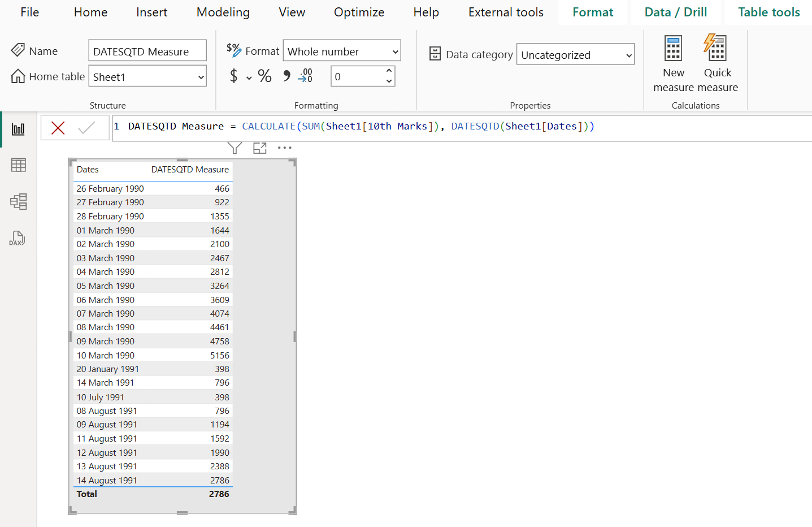The image size is (812, 527).
Task: Increase decimal places with the stepper arrow
Action: point(389,72)
